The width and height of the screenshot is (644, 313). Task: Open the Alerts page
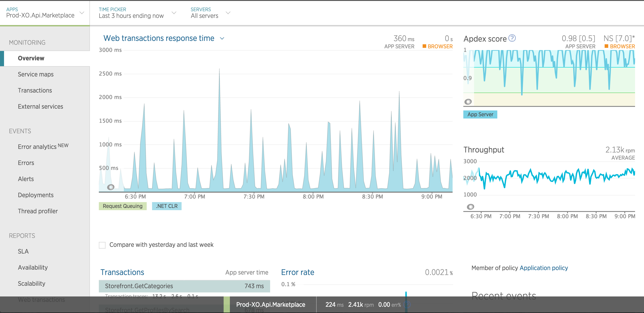click(26, 179)
